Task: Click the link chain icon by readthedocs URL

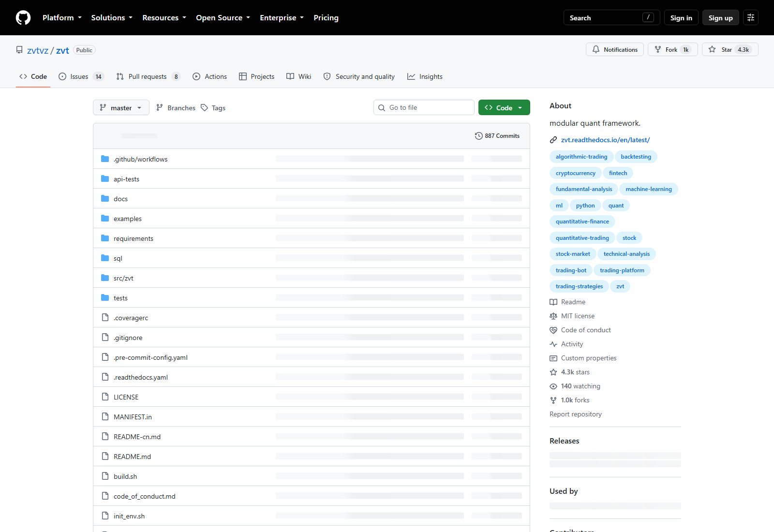Action: click(553, 140)
